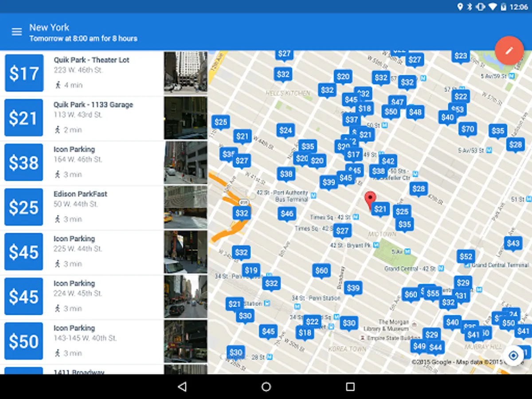Tap the Wi-Fi icon in status bar
The width and height of the screenshot is (532, 399).
[493, 7]
